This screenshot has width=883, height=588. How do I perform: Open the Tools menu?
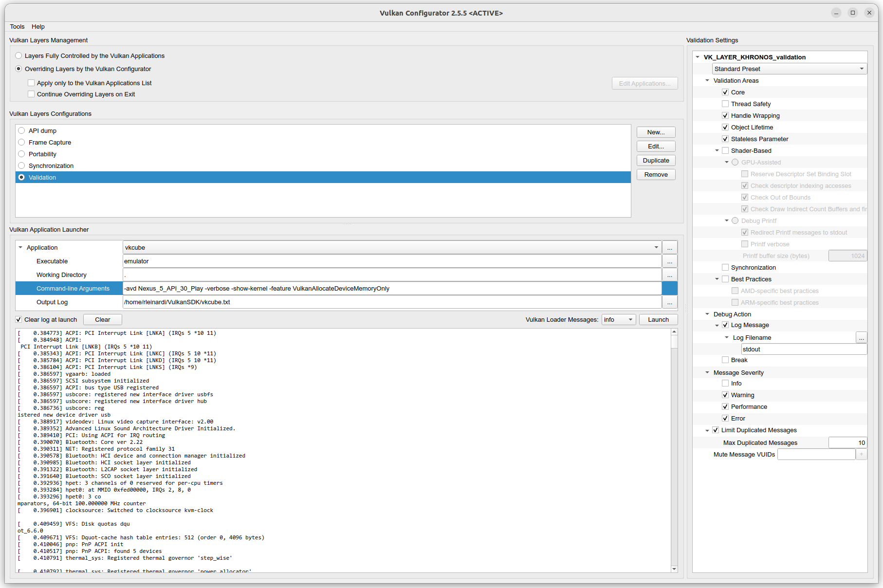pyautogui.click(x=17, y=27)
